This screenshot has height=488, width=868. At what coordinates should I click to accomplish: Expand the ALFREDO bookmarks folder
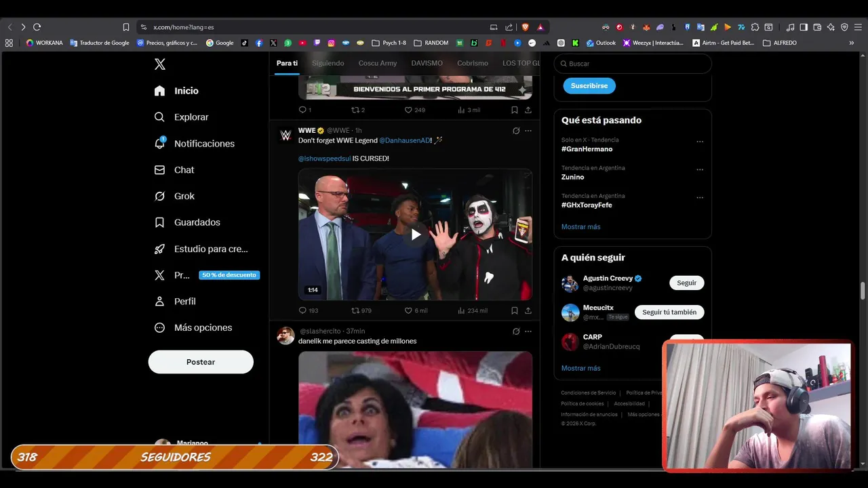point(779,43)
